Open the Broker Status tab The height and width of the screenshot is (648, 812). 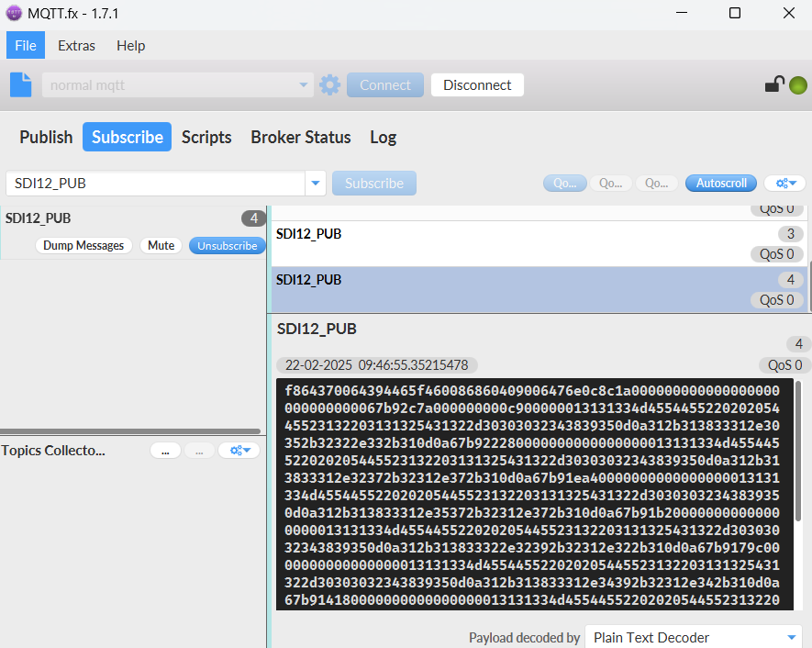(300, 137)
